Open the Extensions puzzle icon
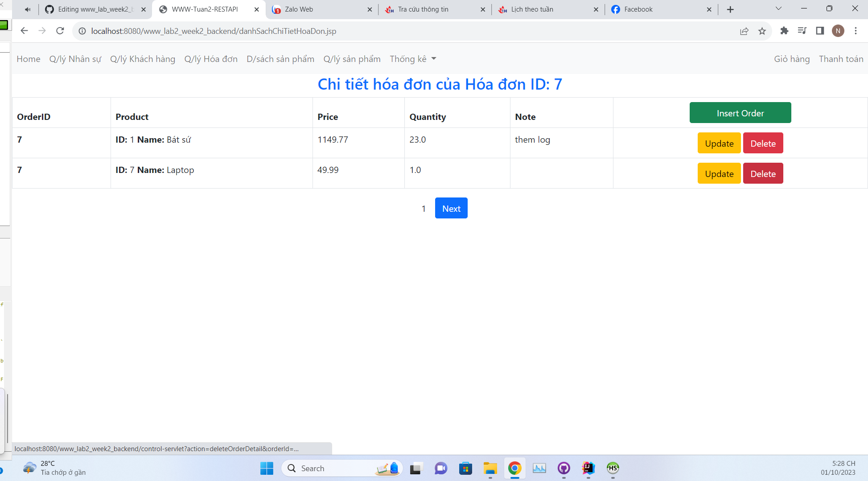 784,31
